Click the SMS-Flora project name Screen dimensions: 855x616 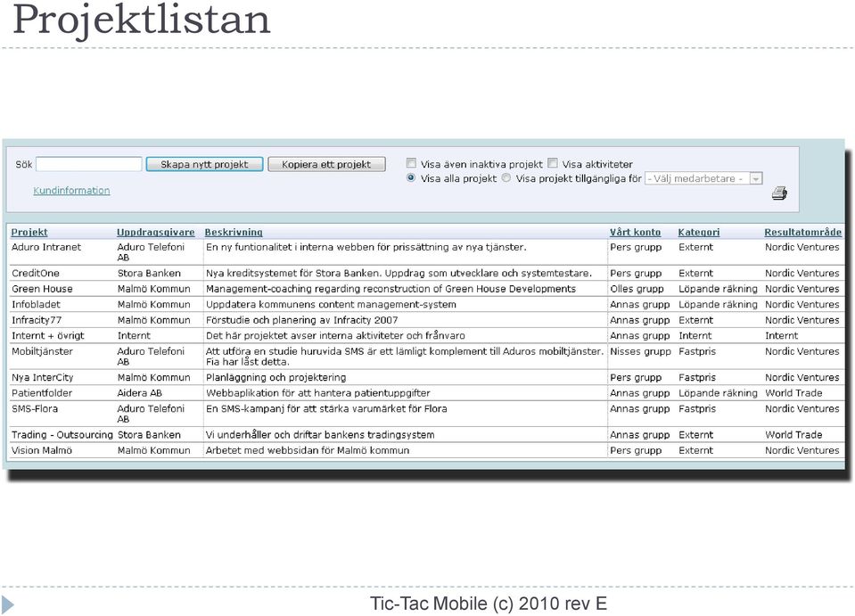(x=35, y=409)
